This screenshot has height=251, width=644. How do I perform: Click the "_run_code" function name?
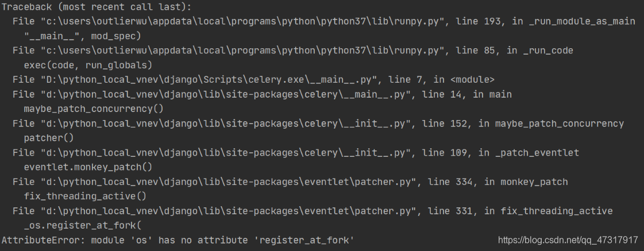coord(548,51)
